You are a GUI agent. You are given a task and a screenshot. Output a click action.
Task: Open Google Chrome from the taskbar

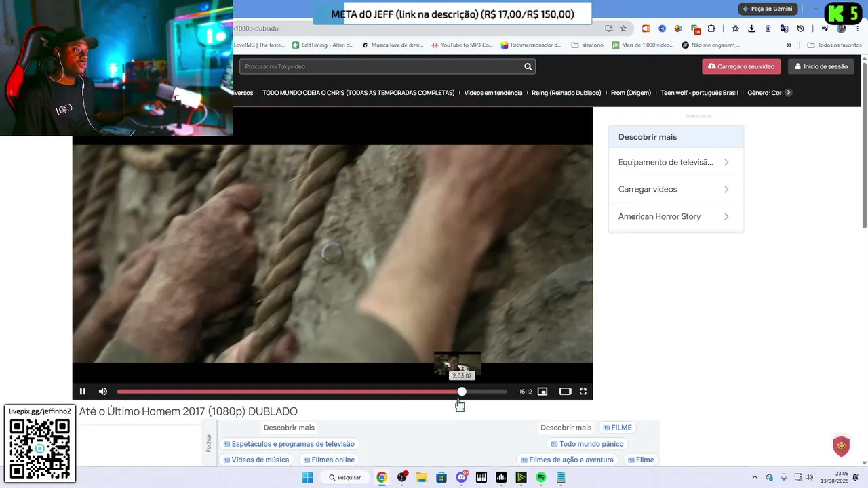[x=382, y=477]
